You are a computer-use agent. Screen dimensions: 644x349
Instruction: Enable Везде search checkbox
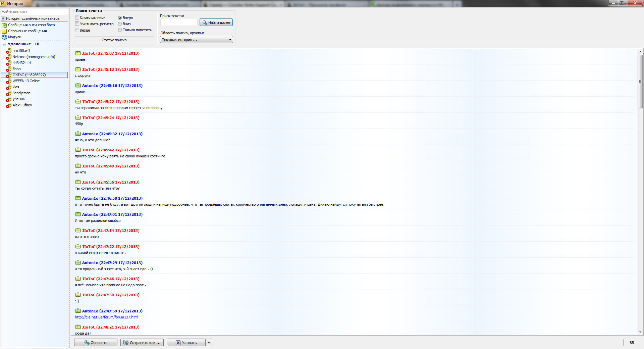(x=77, y=30)
